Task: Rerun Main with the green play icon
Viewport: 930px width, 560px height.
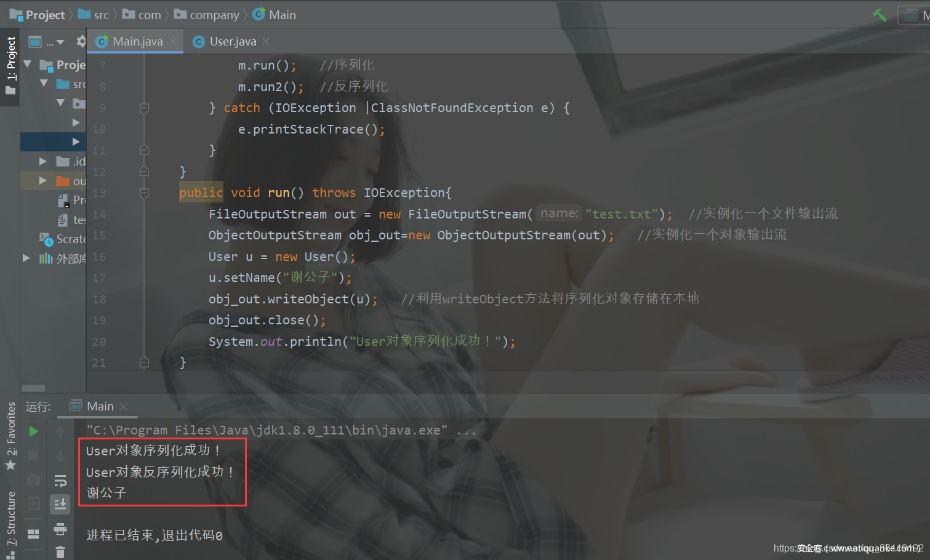Action: [x=34, y=431]
